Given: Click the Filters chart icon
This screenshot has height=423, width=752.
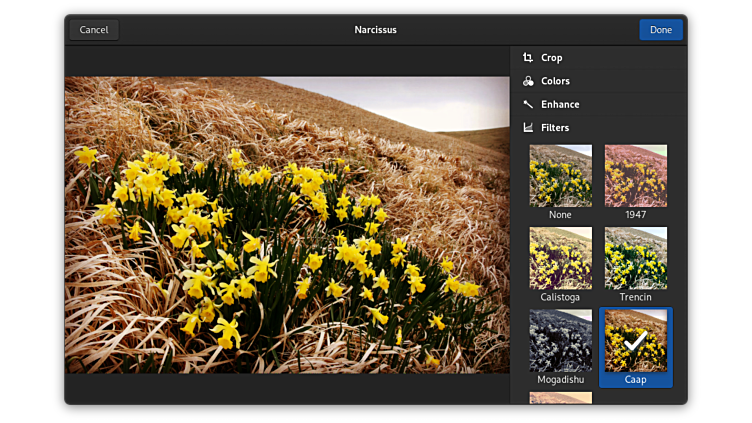Looking at the screenshot, I should (x=528, y=127).
